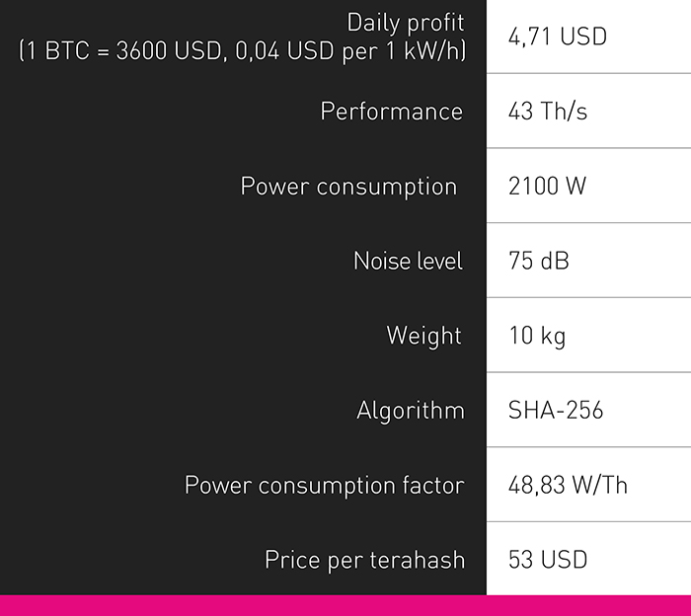Click the 'Th/s' unit text
The image size is (691, 616).
point(566,112)
